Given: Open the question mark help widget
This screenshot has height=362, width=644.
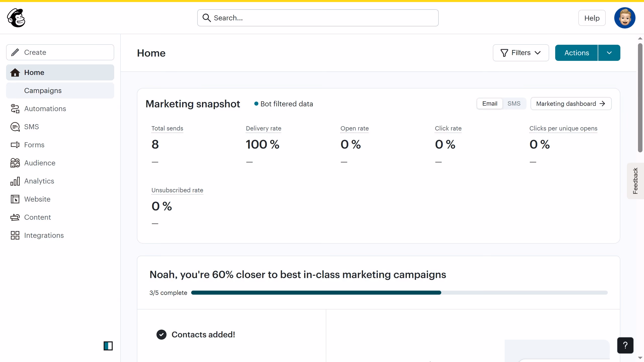Looking at the screenshot, I should (625, 345).
